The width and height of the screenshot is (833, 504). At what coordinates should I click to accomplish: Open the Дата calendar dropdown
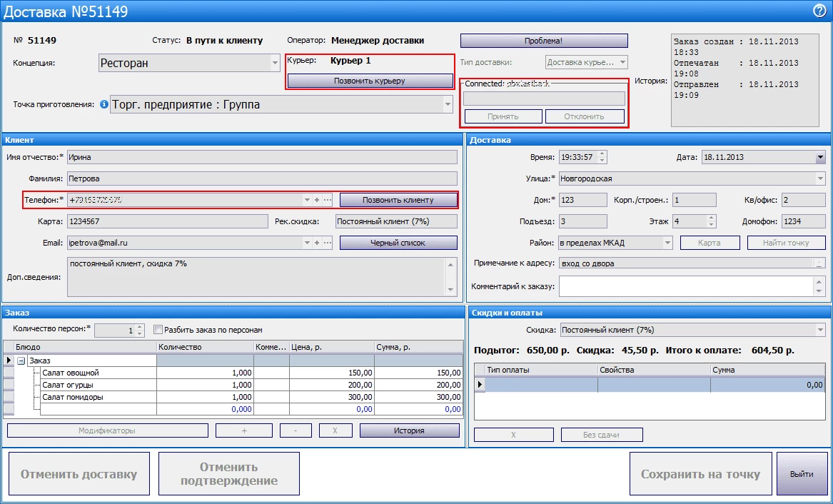pos(819,157)
